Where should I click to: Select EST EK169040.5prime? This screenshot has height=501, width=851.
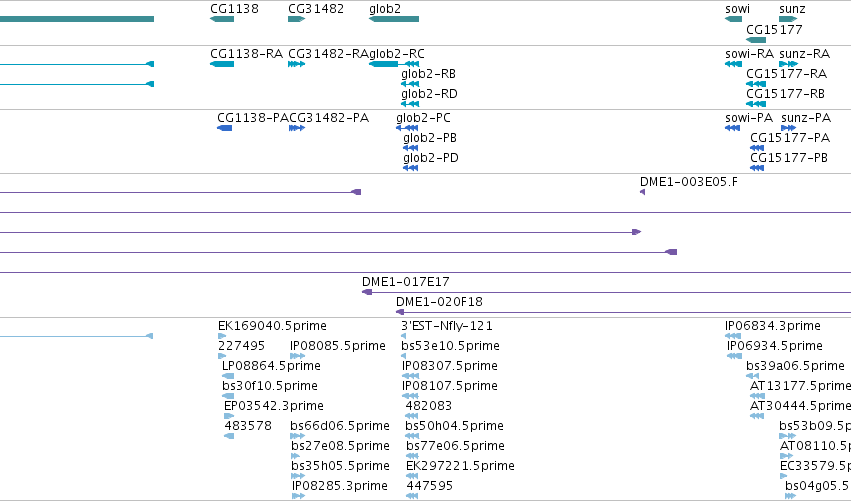[x=222, y=337]
